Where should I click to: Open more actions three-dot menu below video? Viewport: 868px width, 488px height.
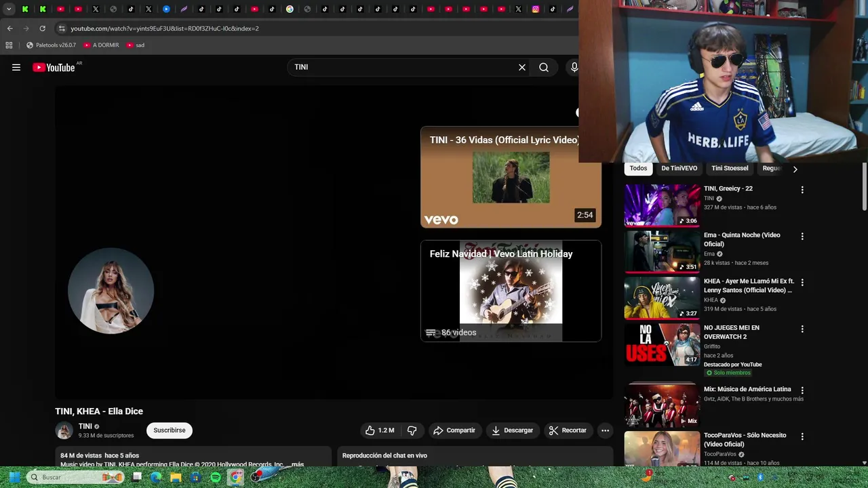pyautogui.click(x=605, y=430)
